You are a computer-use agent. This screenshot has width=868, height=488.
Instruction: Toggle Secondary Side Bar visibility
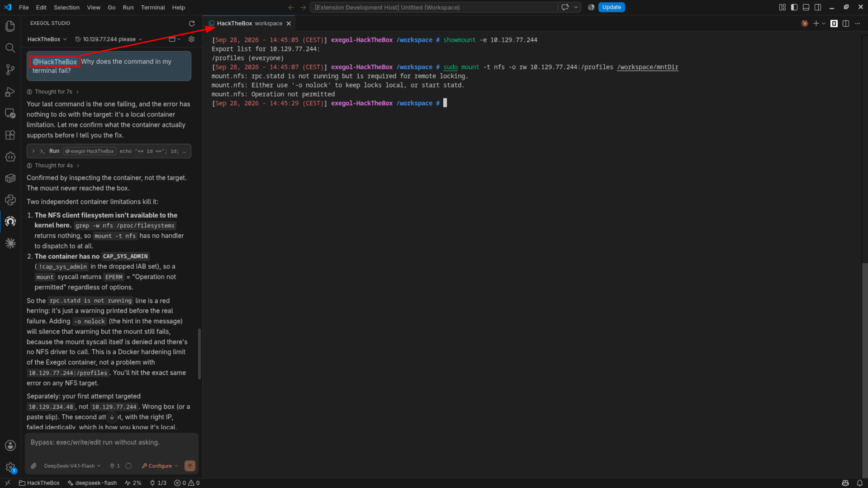(818, 7)
